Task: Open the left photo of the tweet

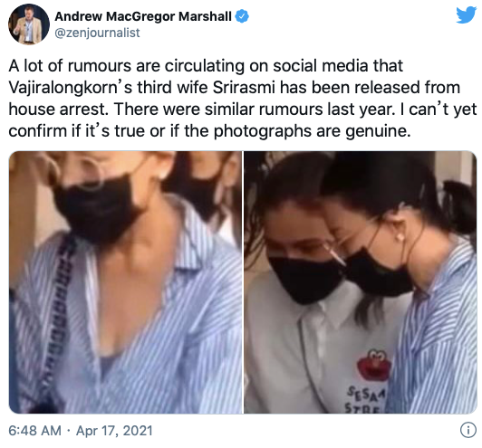Action: 125,282
